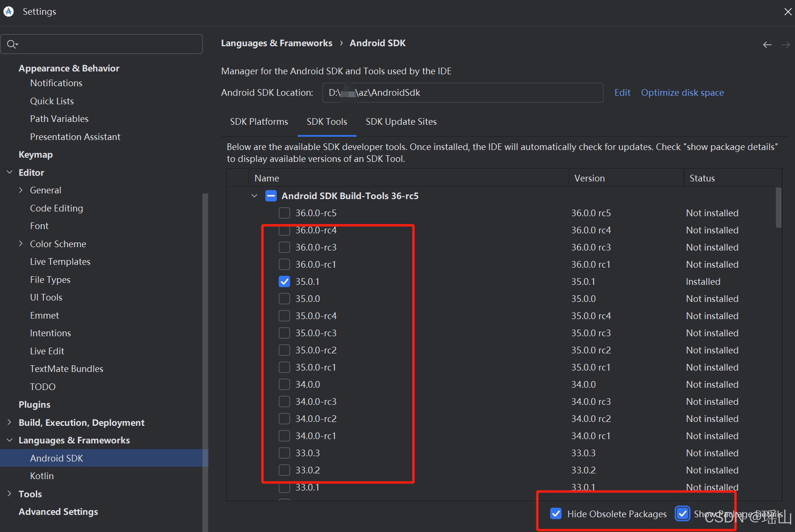Open Presentation Assistant settings

75,137
